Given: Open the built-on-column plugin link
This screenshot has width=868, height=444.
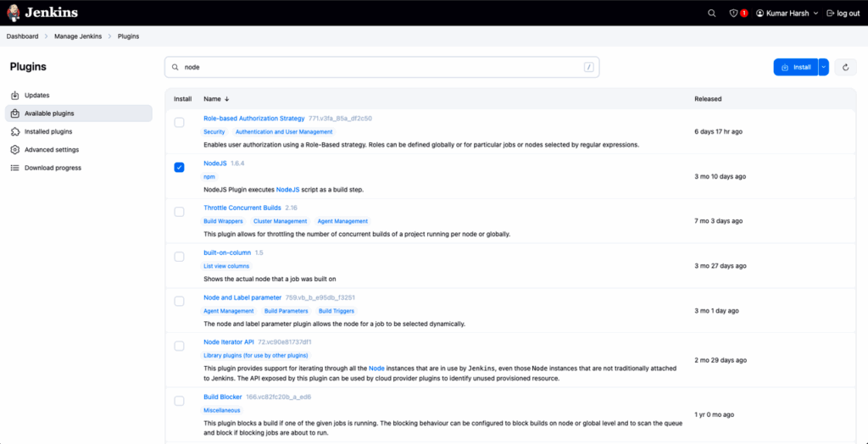Looking at the screenshot, I should click(227, 253).
